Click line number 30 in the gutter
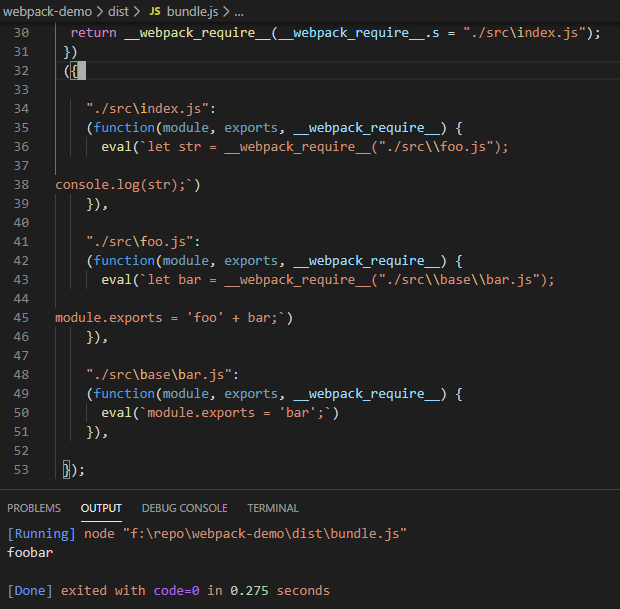 coord(21,32)
